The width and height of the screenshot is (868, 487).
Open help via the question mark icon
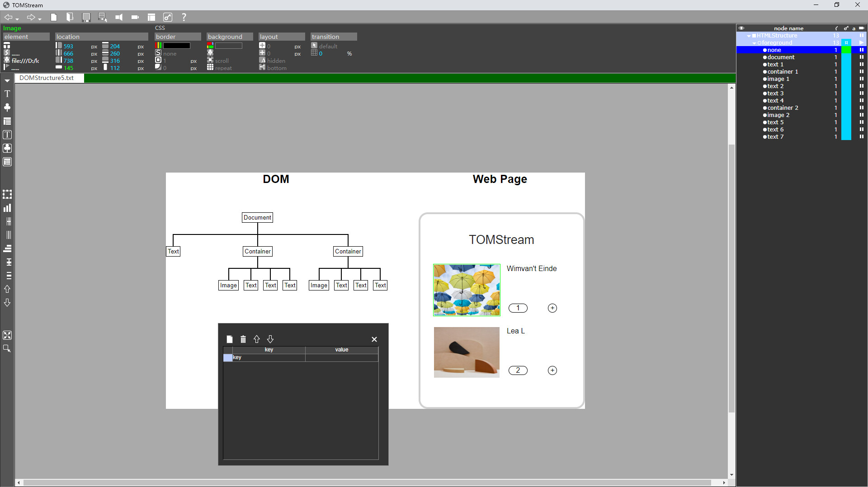point(184,17)
